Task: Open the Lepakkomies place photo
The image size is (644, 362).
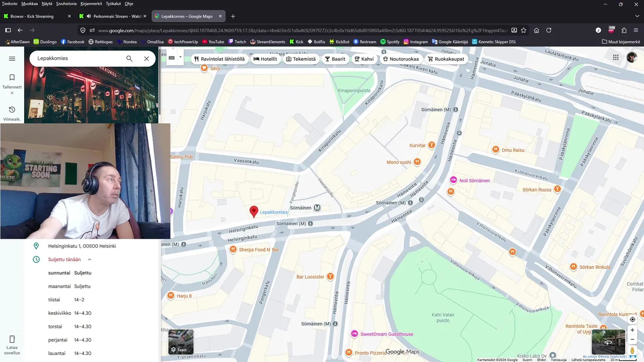Action: (91, 95)
